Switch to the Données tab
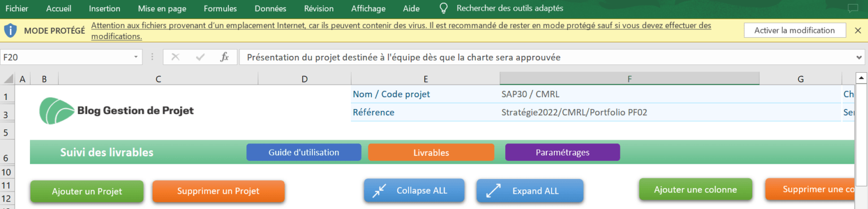868x209 pixels. (270, 8)
